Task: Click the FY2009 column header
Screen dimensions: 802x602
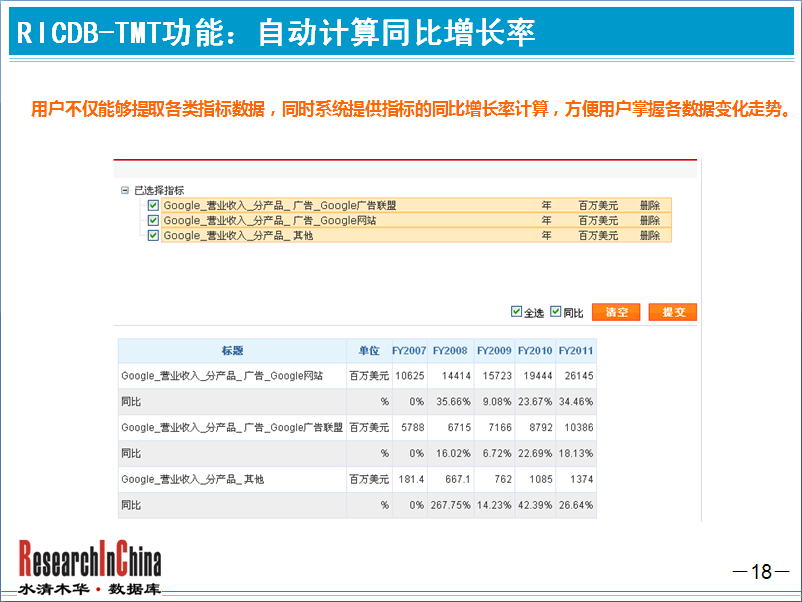Action: coord(495,351)
